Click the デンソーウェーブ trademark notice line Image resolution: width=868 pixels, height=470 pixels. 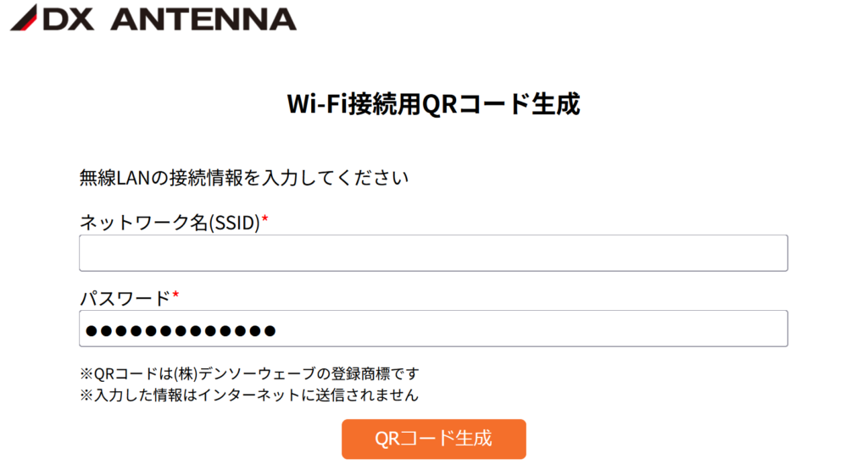[249, 373]
